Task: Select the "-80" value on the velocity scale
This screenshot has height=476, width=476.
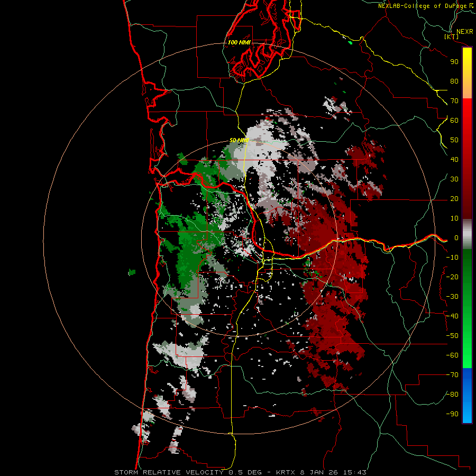Action: 452,395
